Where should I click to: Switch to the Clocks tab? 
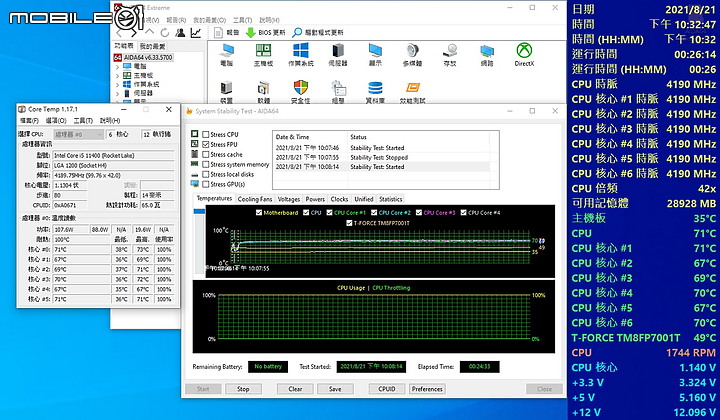point(339,199)
